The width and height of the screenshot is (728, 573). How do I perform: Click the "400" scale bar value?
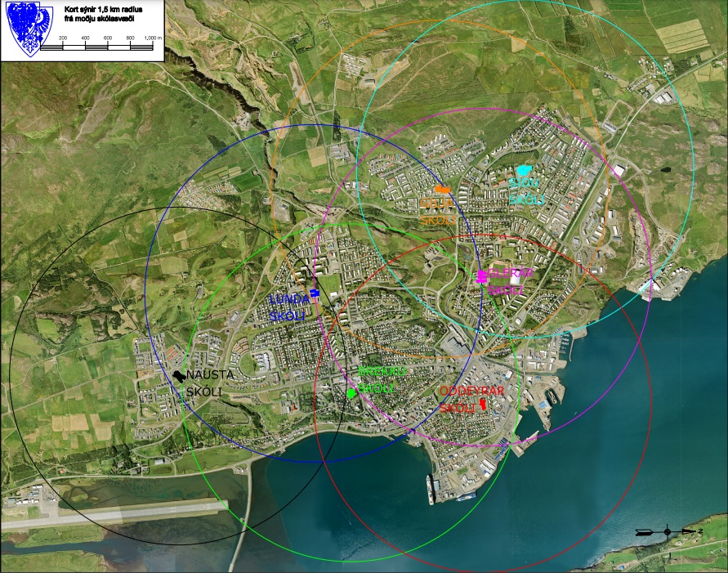(86, 38)
